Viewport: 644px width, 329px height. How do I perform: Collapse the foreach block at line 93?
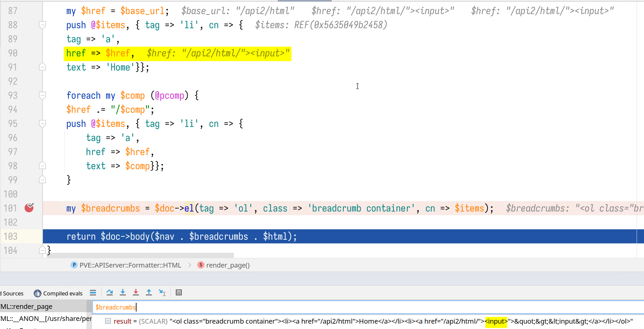coord(43,95)
